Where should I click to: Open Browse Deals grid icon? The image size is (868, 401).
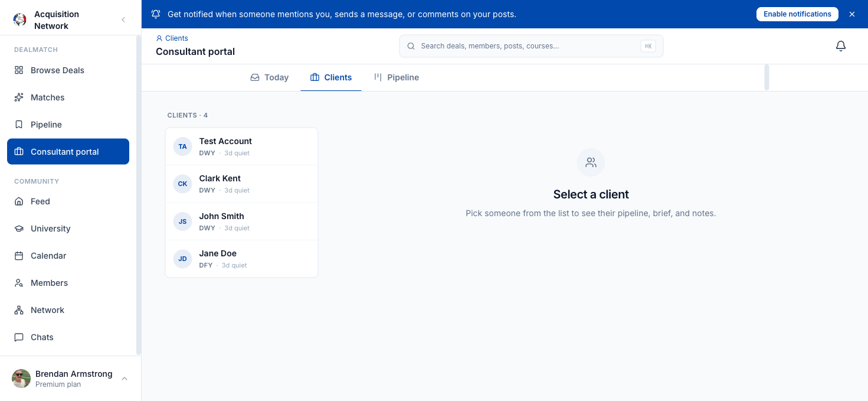pos(19,70)
